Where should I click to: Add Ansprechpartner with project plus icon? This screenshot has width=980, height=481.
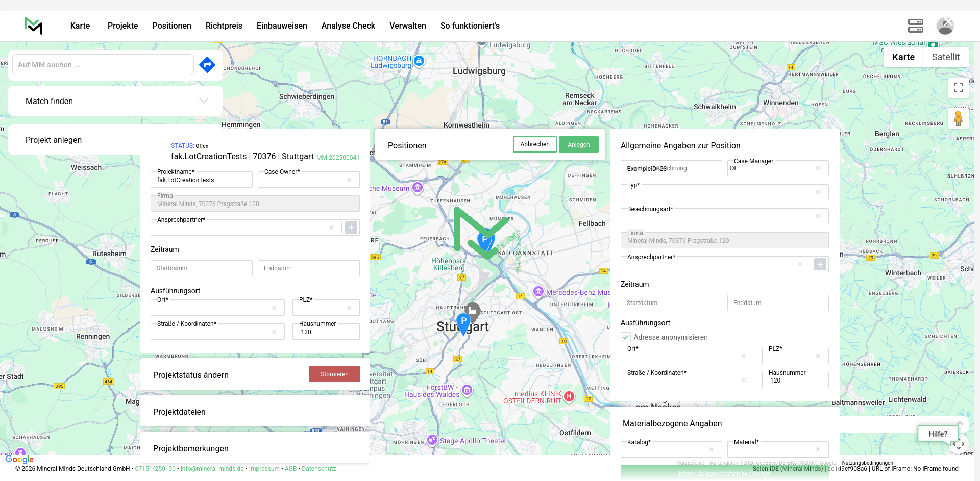point(351,227)
